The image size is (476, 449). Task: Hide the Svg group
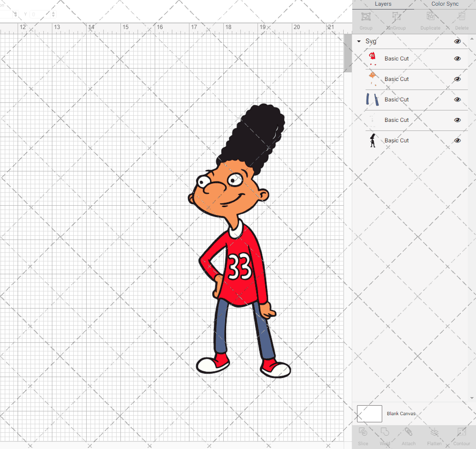[457, 41]
